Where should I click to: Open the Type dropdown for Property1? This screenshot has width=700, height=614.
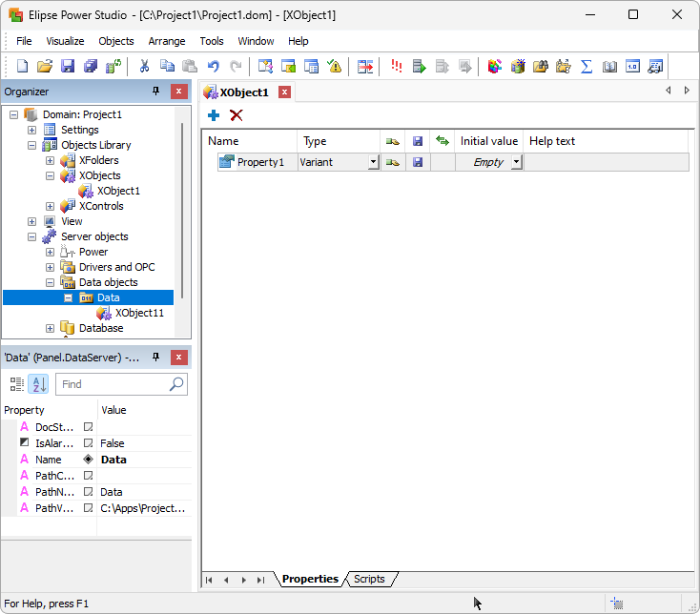[373, 163]
